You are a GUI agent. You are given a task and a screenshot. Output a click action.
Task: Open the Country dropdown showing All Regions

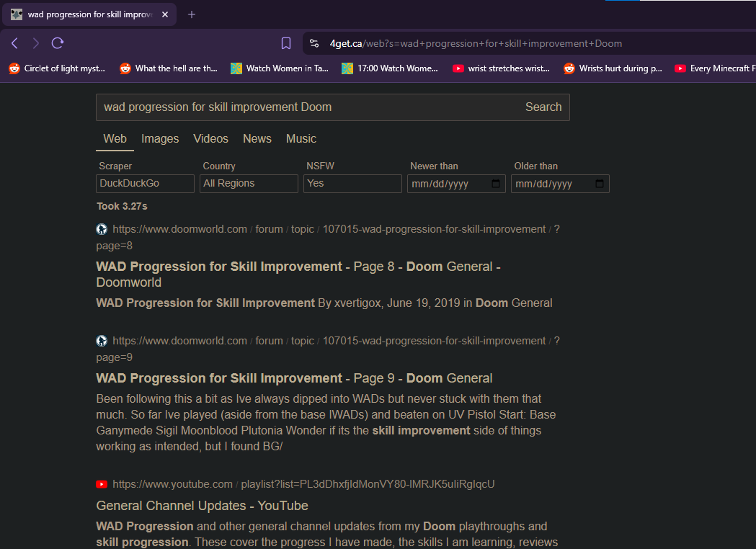[249, 184]
